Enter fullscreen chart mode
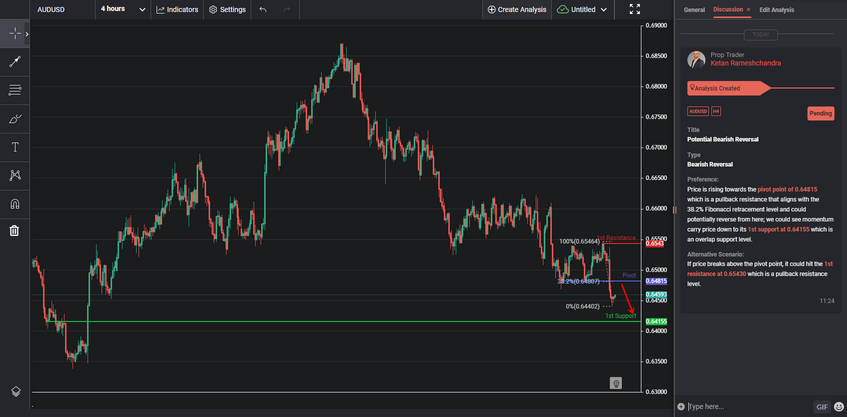847x417 pixels. click(635, 9)
